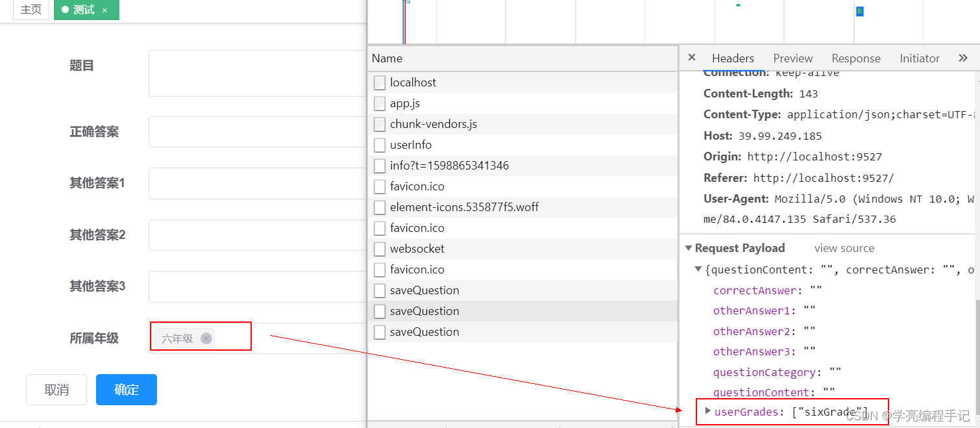Click the otherAnswer1 payload key
The image size is (980, 428).
[752, 311]
